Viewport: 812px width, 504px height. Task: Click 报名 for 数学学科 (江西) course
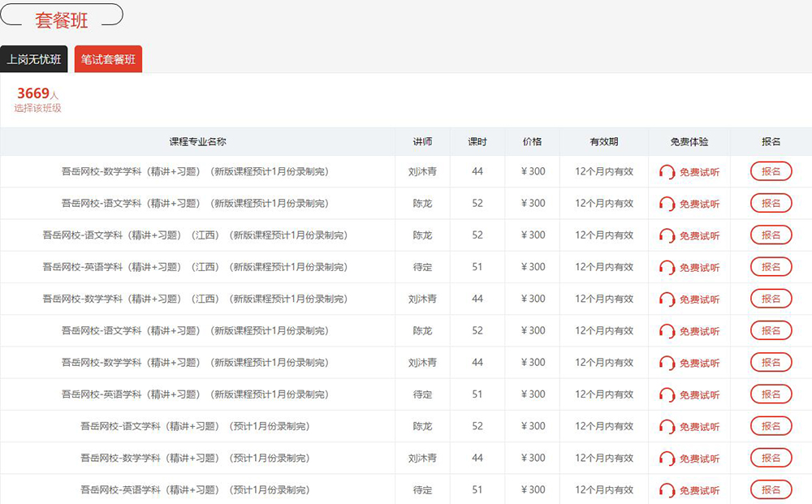pos(771,299)
